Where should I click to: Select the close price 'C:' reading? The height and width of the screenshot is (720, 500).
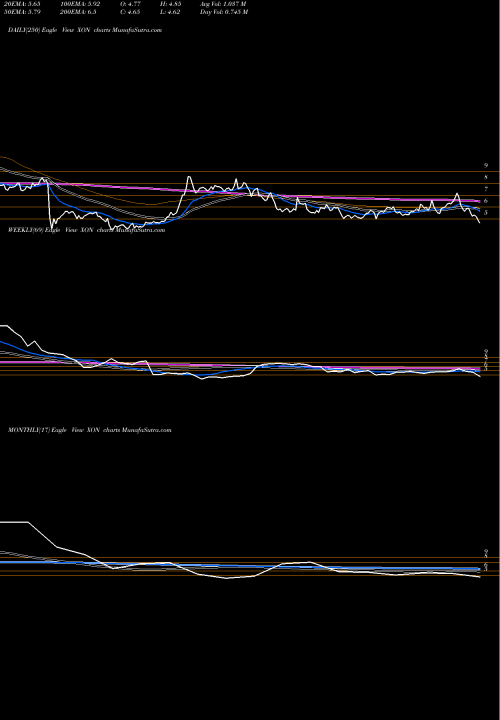[x=130, y=12]
